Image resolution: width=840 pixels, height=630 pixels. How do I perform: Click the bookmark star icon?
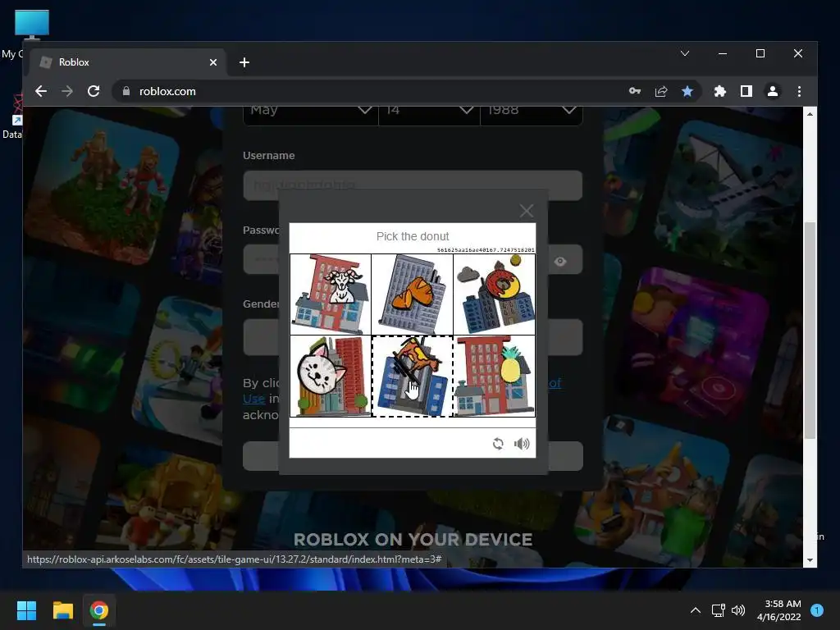tap(687, 91)
